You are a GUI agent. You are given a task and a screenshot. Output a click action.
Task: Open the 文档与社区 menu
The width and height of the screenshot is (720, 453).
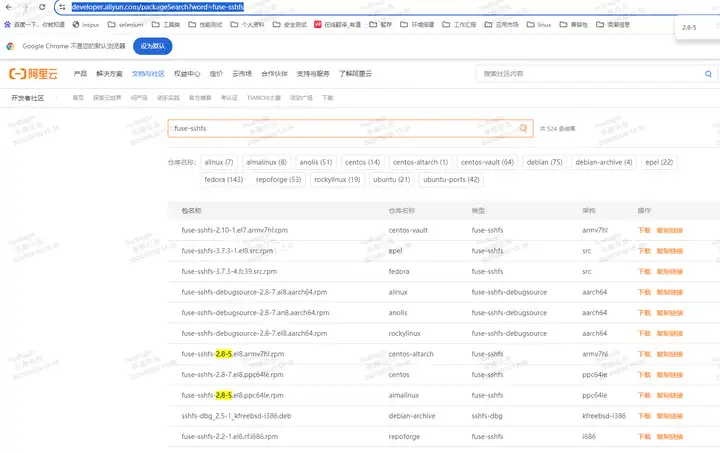pos(148,73)
